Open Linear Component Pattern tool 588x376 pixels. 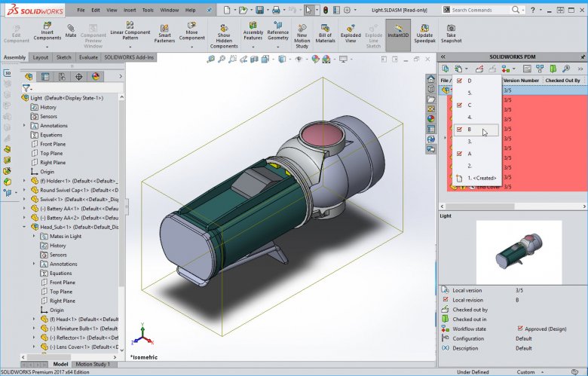[130, 31]
